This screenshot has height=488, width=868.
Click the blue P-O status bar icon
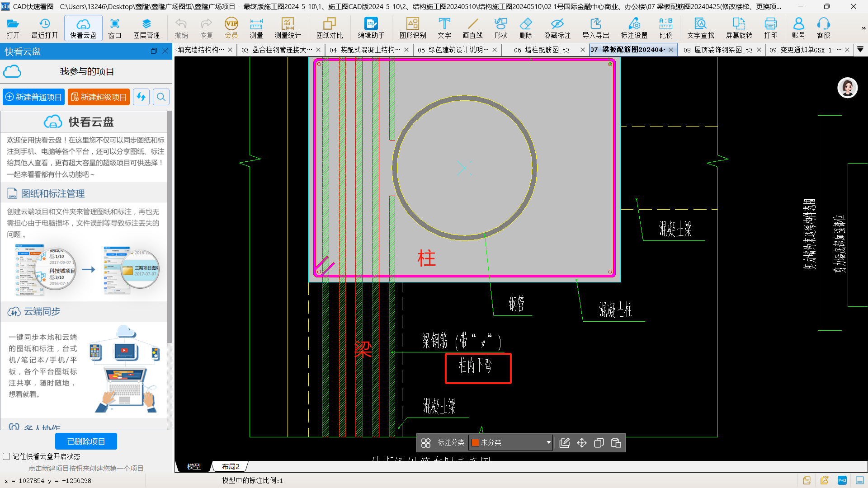coord(842,480)
